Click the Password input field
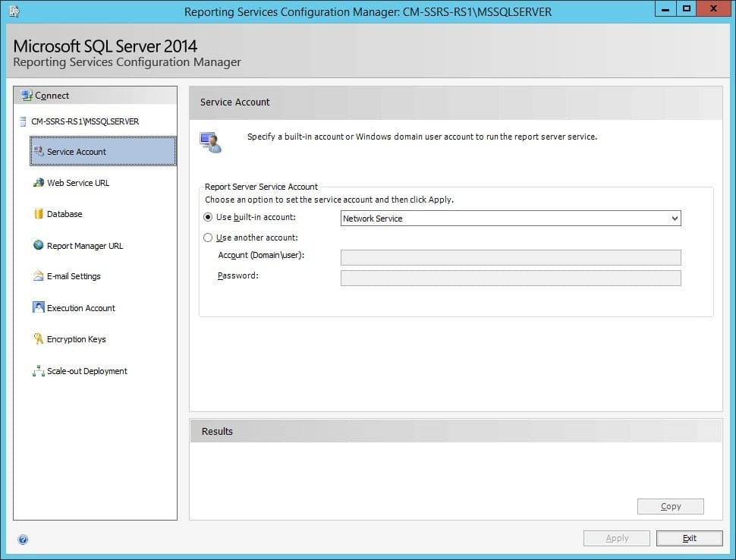The width and height of the screenshot is (736, 560). click(511, 278)
